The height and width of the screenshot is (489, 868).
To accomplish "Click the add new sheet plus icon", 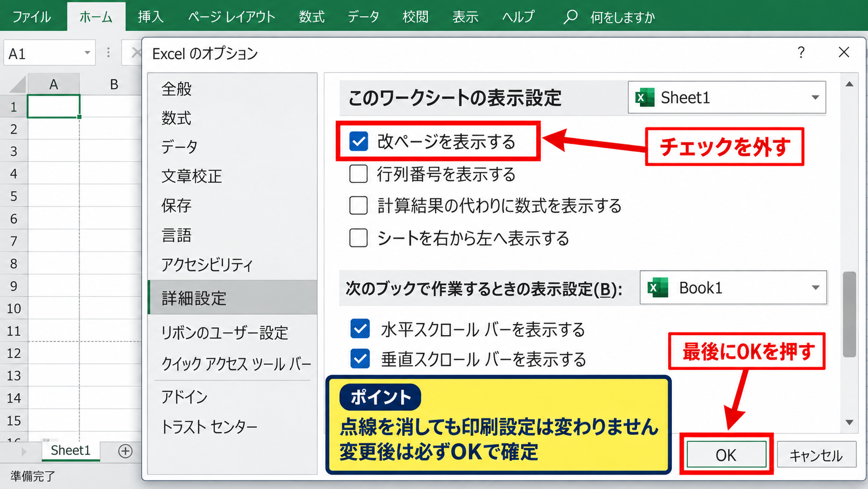I will 125,451.
